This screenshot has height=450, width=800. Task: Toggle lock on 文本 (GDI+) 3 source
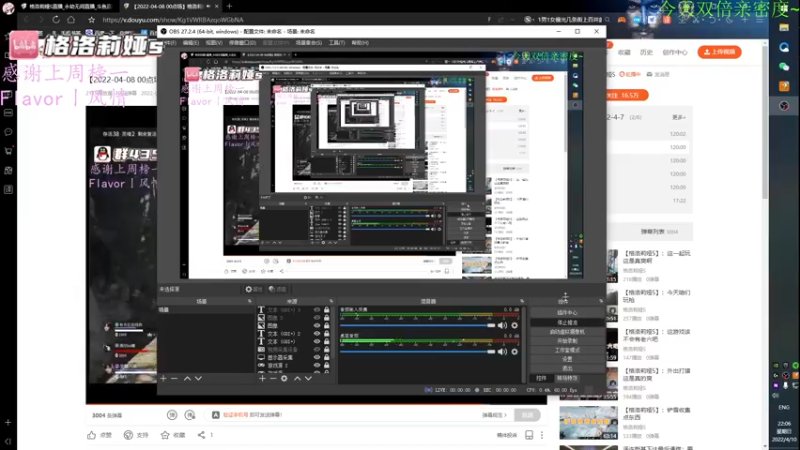pos(327,310)
